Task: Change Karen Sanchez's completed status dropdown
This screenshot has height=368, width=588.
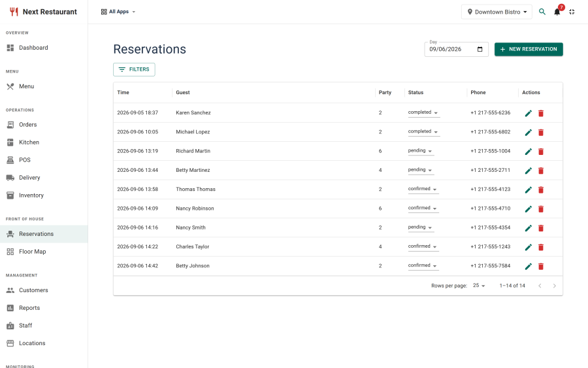Action: tap(424, 112)
